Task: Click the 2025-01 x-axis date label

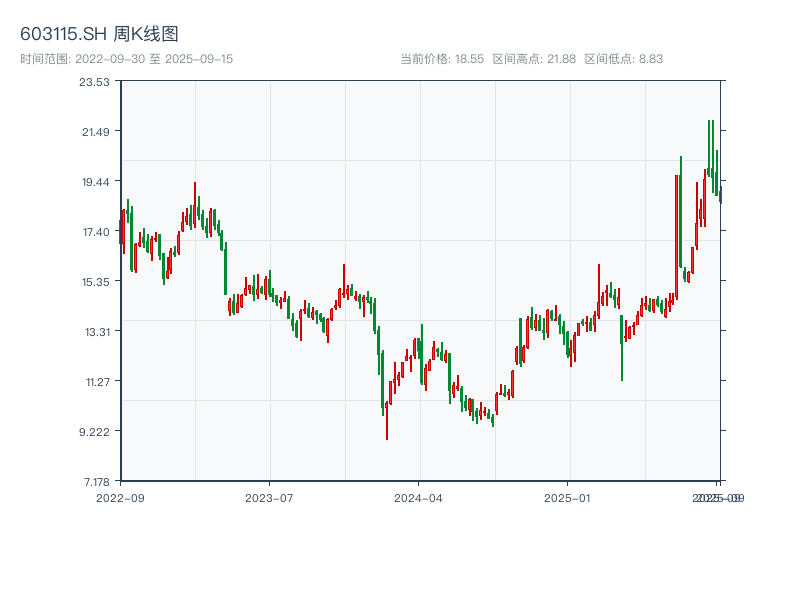Action: coord(569,497)
